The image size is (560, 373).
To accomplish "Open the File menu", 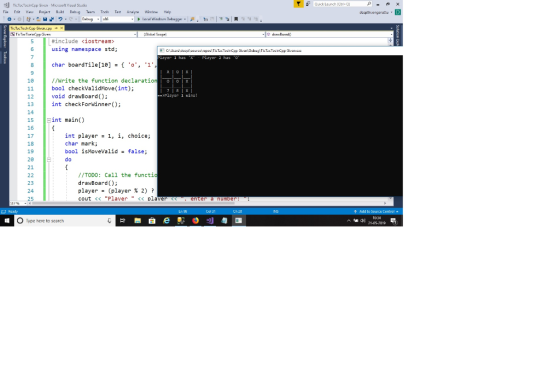I will click(x=6, y=12).
